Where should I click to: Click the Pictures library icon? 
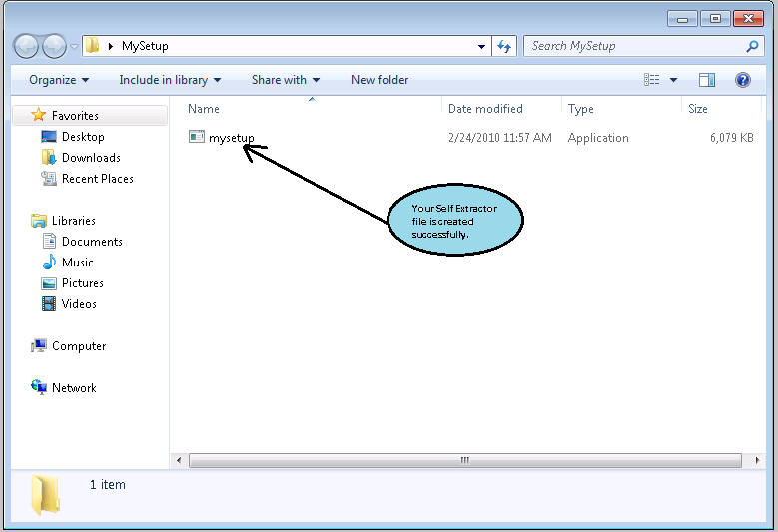click(49, 283)
